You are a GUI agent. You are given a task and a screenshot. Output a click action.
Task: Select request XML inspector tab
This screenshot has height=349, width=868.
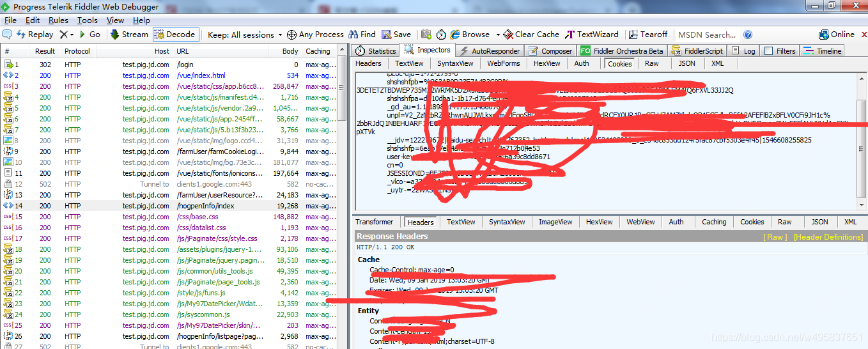718,63
